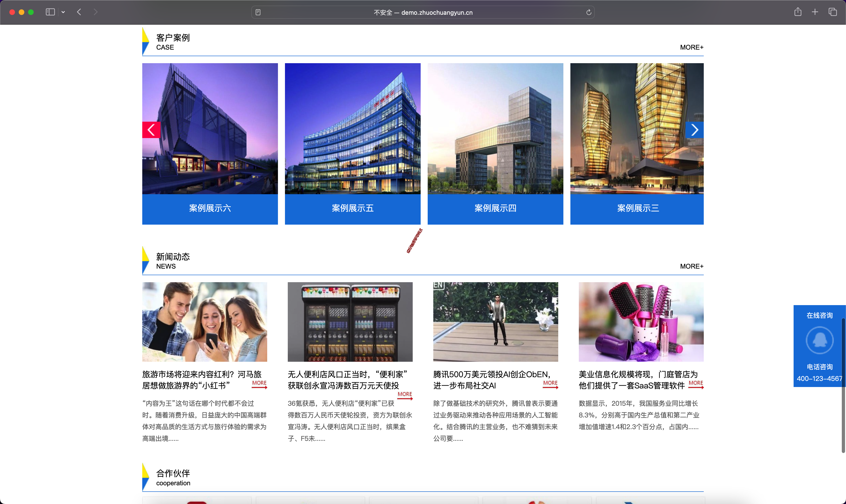Advance case carousel with blue right arrow
The width and height of the screenshot is (846, 504).
point(695,130)
